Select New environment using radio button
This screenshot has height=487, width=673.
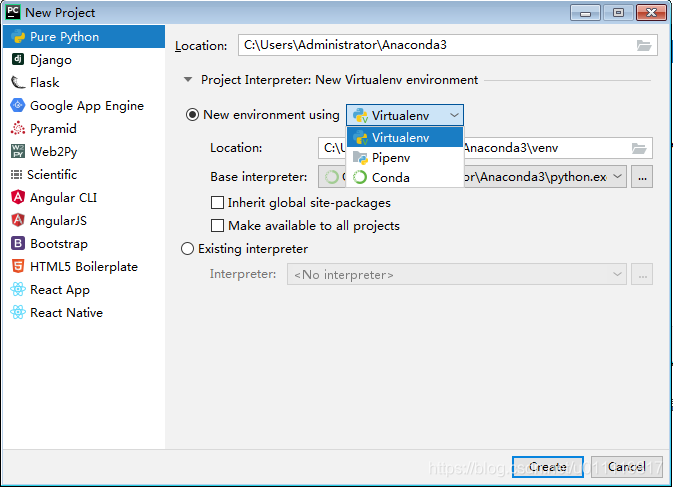pos(192,115)
